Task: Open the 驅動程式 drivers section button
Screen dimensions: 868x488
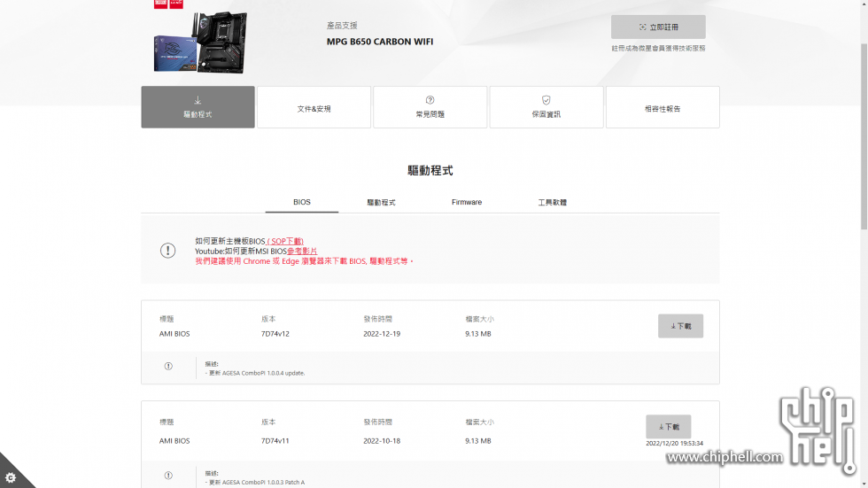Action: point(198,107)
